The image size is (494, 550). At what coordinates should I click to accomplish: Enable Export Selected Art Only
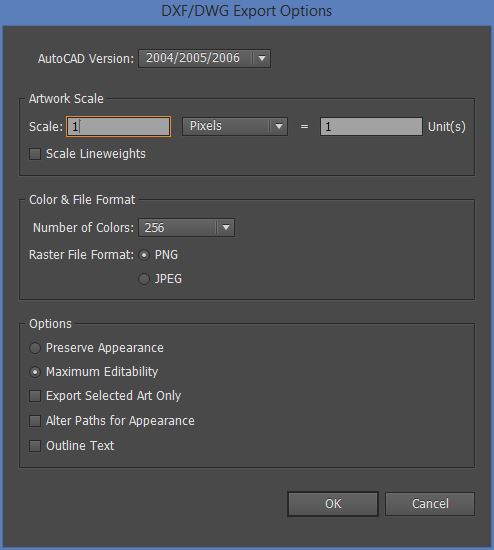35,396
